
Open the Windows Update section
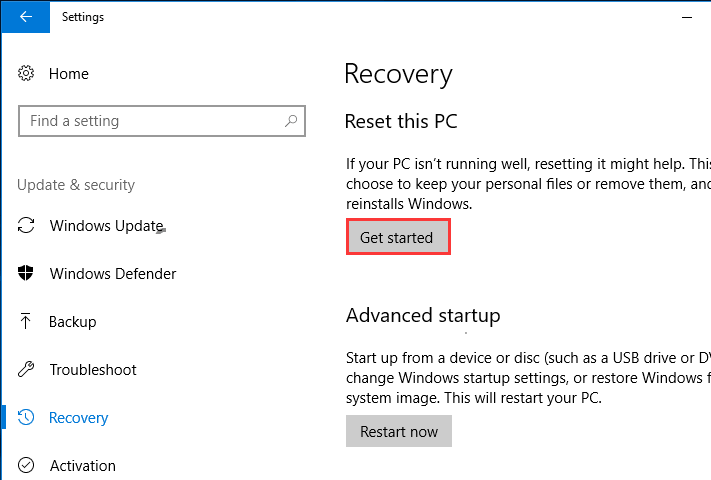click(x=106, y=226)
